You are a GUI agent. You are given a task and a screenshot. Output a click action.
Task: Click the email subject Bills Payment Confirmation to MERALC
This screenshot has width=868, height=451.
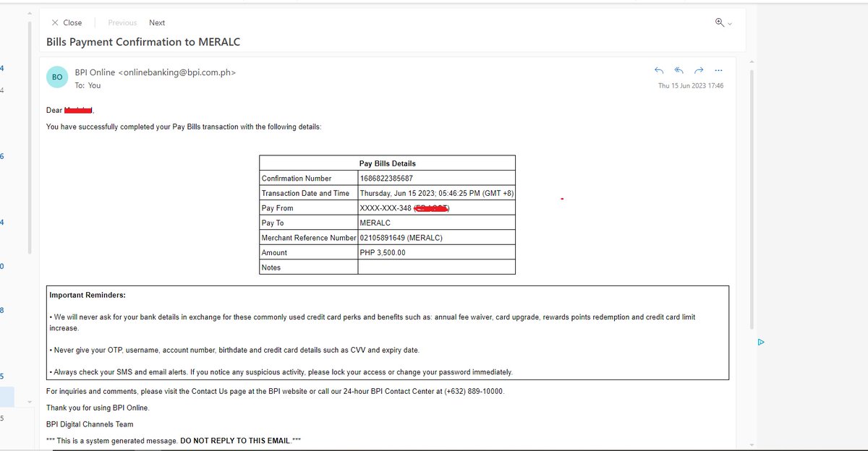tap(143, 42)
